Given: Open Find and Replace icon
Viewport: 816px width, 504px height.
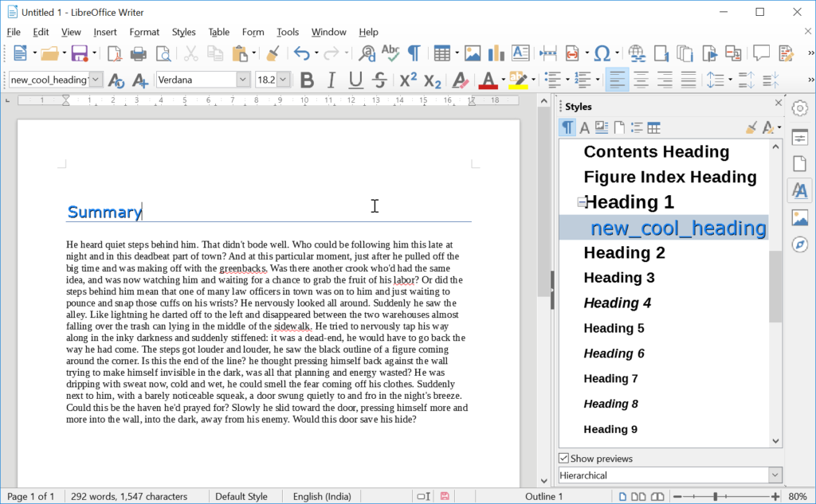Looking at the screenshot, I should click(x=367, y=53).
